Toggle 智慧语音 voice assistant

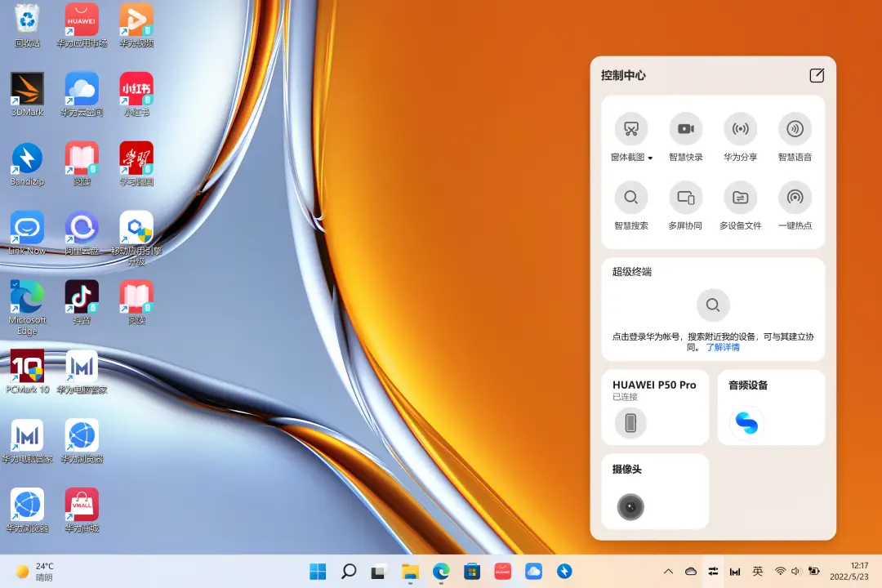[x=795, y=129]
